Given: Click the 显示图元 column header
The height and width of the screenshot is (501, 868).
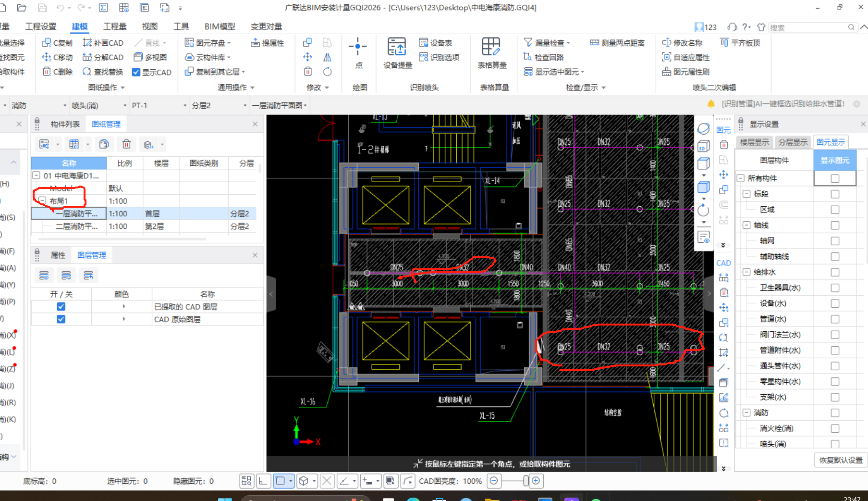Looking at the screenshot, I should tap(835, 160).
